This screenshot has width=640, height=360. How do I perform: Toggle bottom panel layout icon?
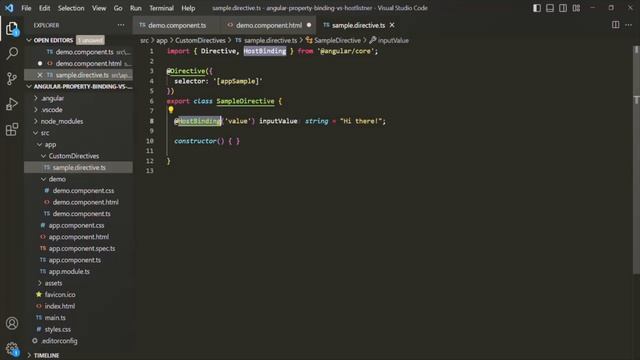(x=550, y=8)
